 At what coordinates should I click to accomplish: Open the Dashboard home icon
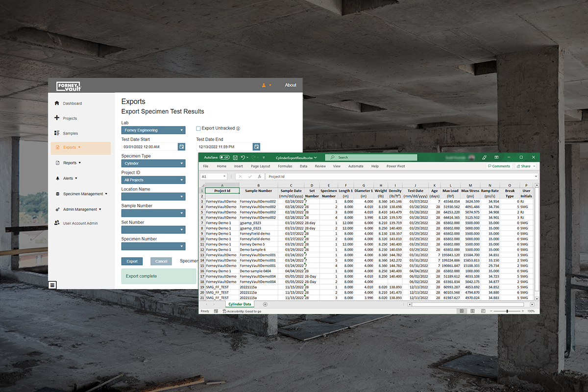point(57,103)
